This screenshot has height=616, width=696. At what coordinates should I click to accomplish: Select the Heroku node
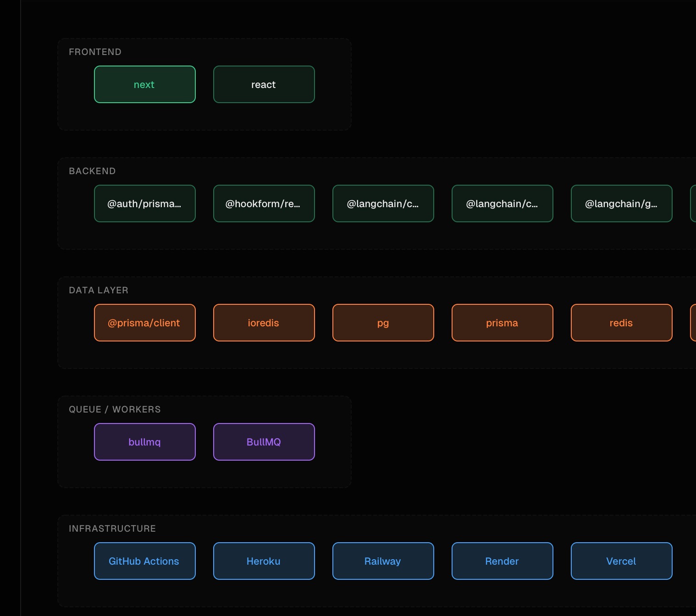coord(264,561)
